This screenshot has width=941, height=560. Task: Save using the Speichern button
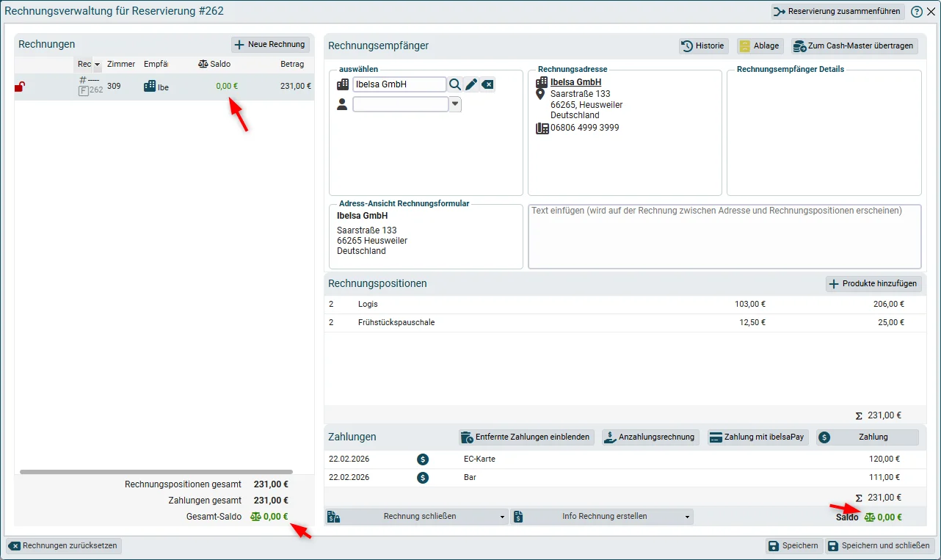point(793,546)
